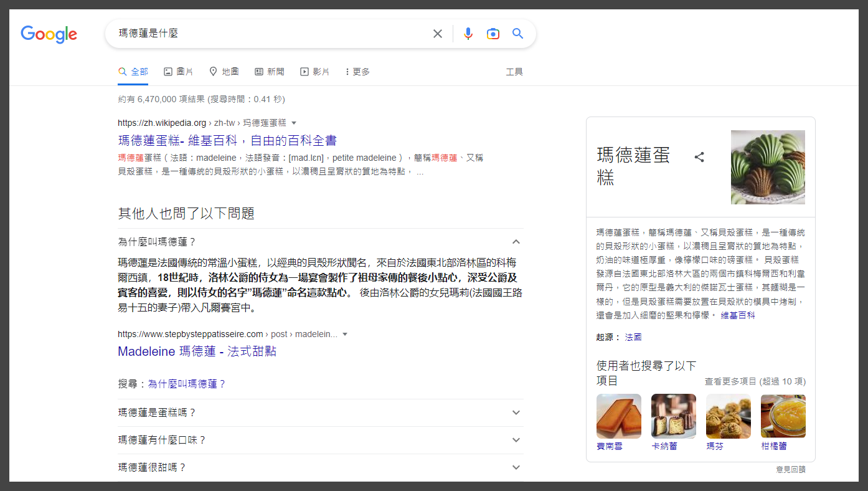Viewport: 868px width, 491px height.
Task: Open Madeleine 瑪德蓮 - 法式甜點 result
Action: point(197,351)
